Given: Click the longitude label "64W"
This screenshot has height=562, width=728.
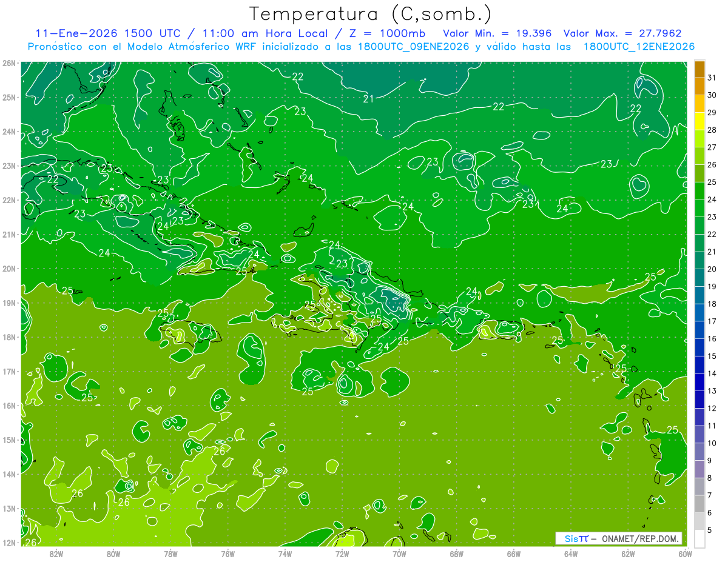Looking at the screenshot, I should click(x=571, y=554).
